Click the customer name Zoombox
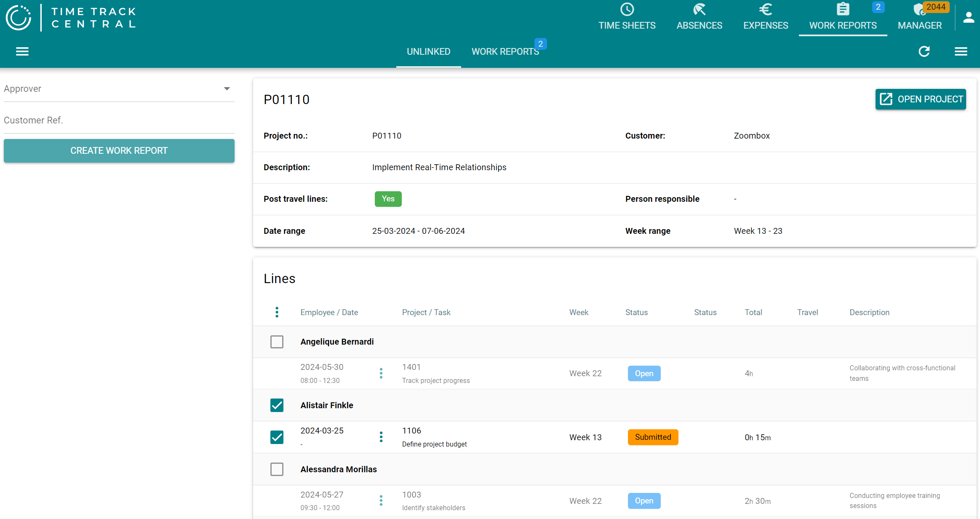The width and height of the screenshot is (980, 519). point(752,136)
